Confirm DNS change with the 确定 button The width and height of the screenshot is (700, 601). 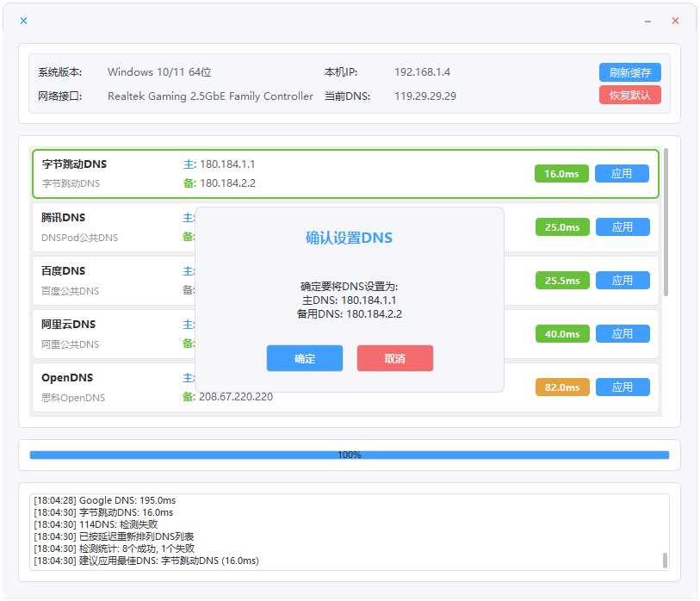[304, 358]
